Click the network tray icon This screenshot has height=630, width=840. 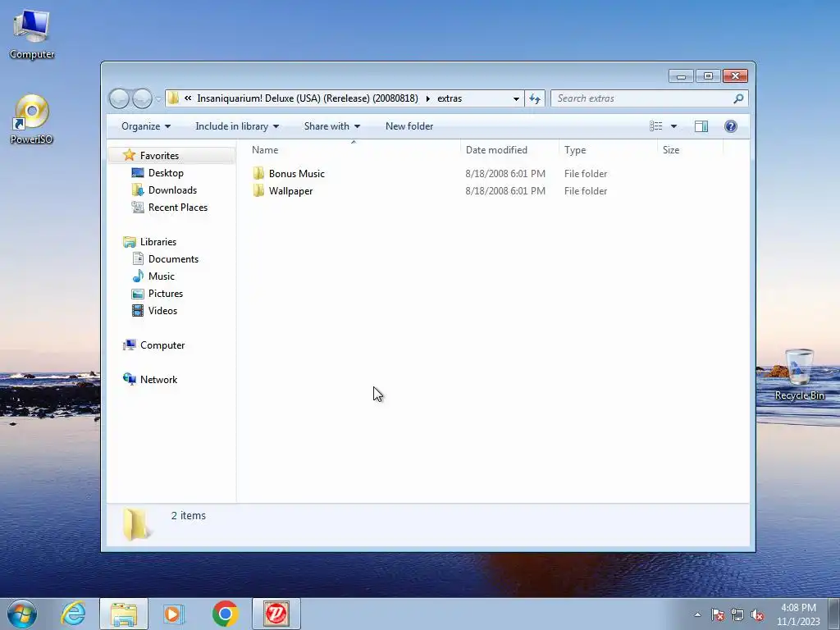coord(737,614)
